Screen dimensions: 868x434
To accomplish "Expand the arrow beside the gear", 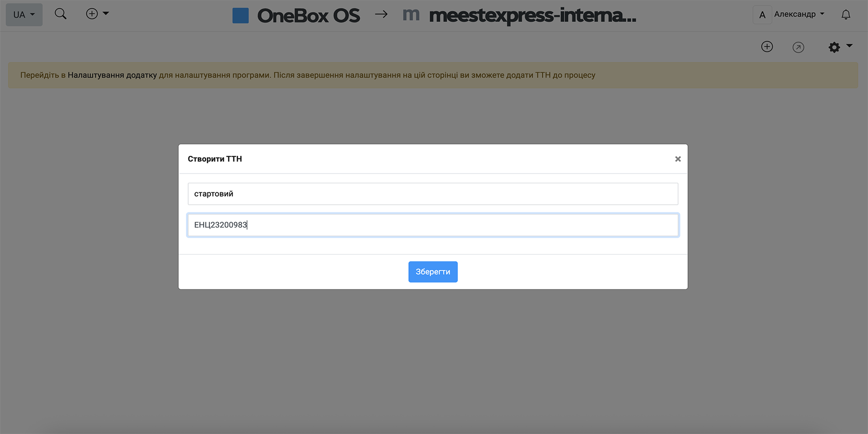I will click(x=849, y=46).
